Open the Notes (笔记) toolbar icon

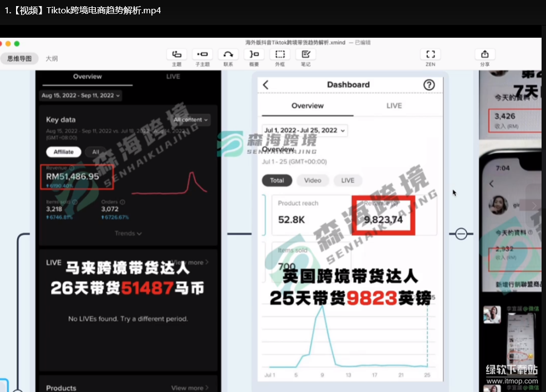(306, 54)
